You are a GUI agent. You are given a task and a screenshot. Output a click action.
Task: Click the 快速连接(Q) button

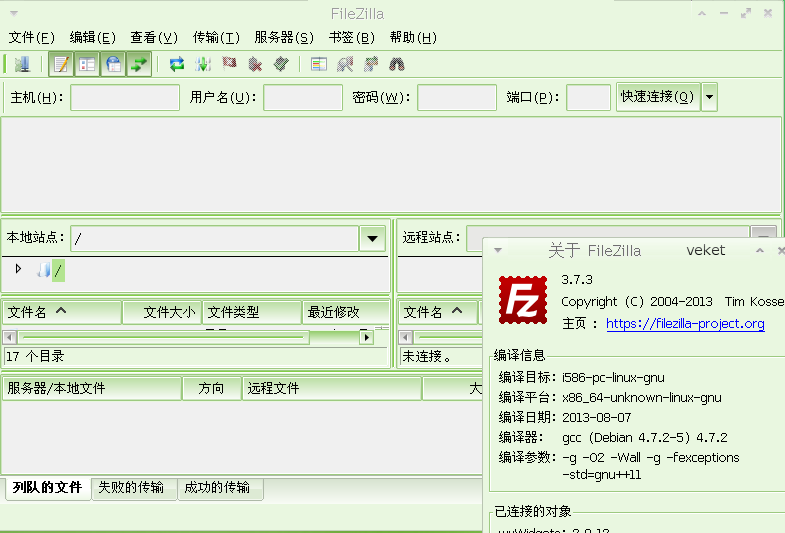658,97
